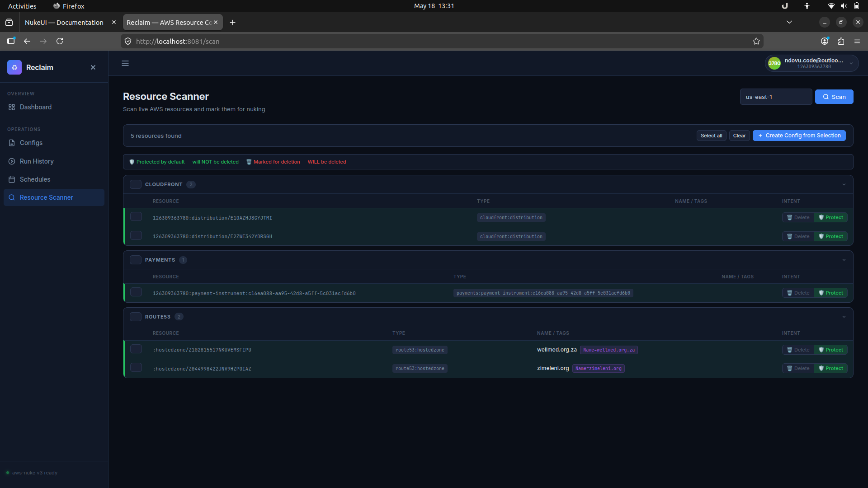The width and height of the screenshot is (868, 488).
Task: Go back in browser history
Action: [x=27, y=41]
